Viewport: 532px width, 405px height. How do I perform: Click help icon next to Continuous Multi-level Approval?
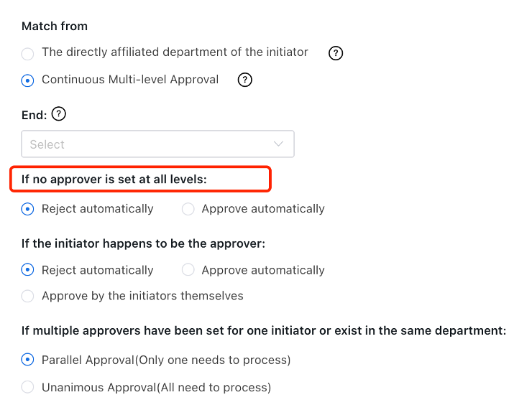pyautogui.click(x=245, y=80)
